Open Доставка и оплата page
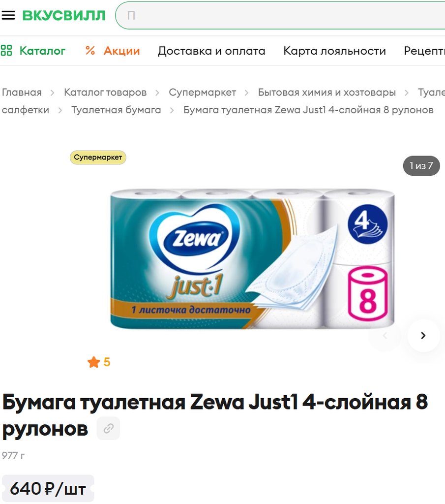The width and height of the screenshot is (445, 504). (211, 51)
